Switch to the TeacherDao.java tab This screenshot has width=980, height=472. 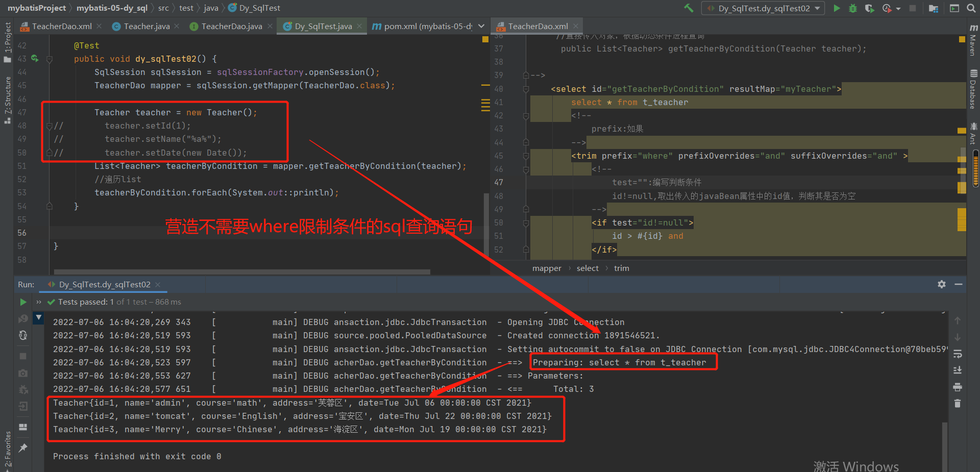tap(232, 26)
